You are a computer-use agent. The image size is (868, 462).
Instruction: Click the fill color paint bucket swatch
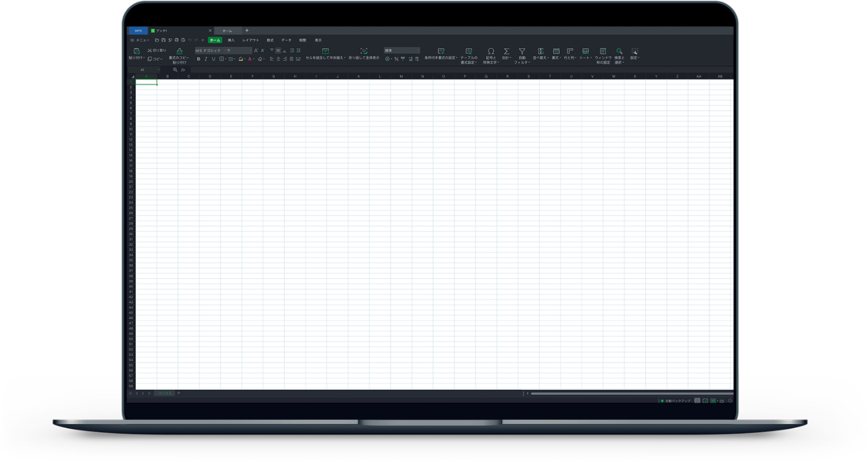click(x=241, y=59)
